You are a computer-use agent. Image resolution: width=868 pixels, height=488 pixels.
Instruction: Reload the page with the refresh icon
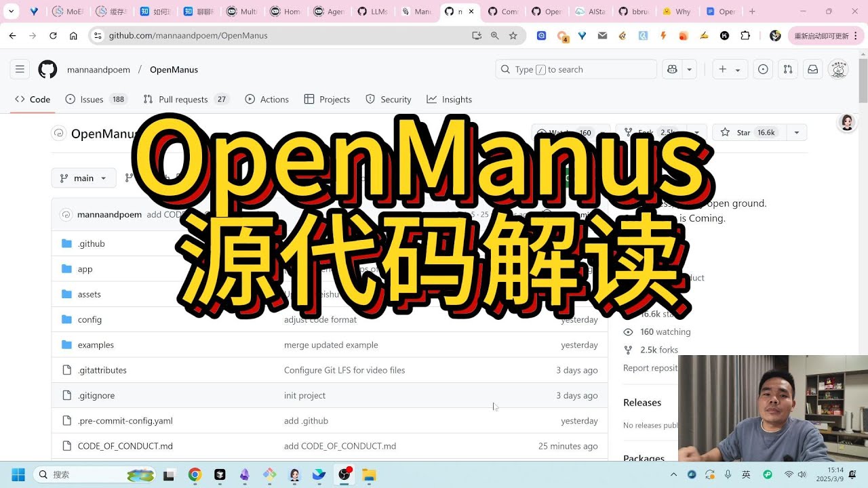(x=53, y=35)
